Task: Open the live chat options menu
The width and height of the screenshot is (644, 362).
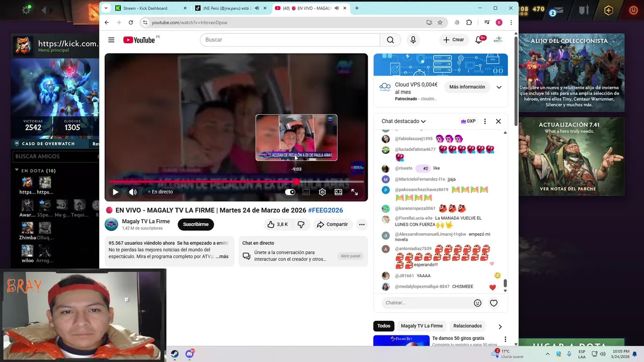Action: [x=485, y=121]
